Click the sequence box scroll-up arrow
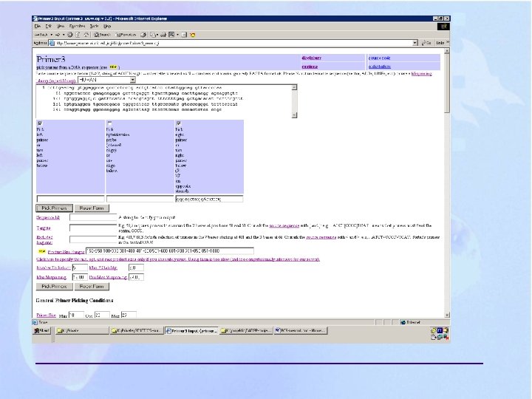 coord(294,87)
